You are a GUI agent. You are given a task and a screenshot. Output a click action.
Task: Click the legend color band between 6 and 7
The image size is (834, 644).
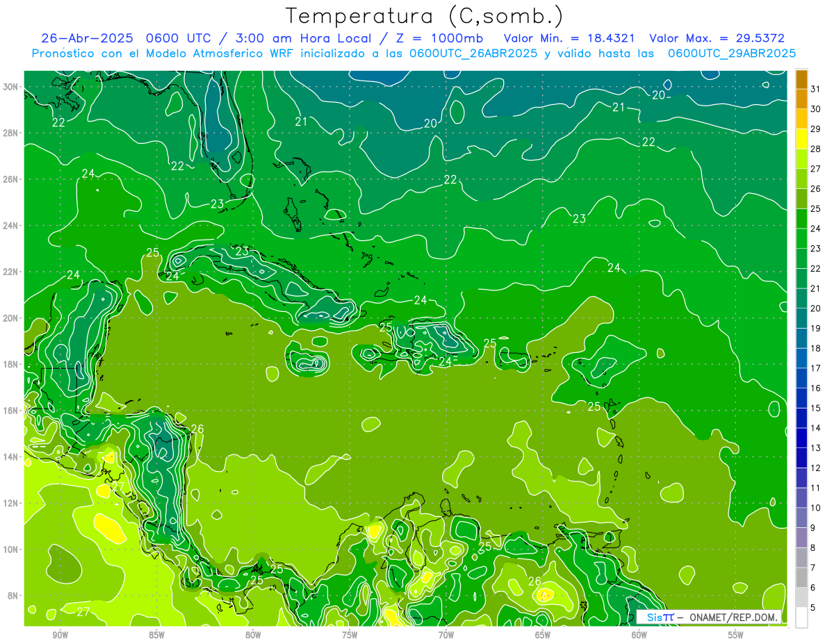[x=801, y=578]
